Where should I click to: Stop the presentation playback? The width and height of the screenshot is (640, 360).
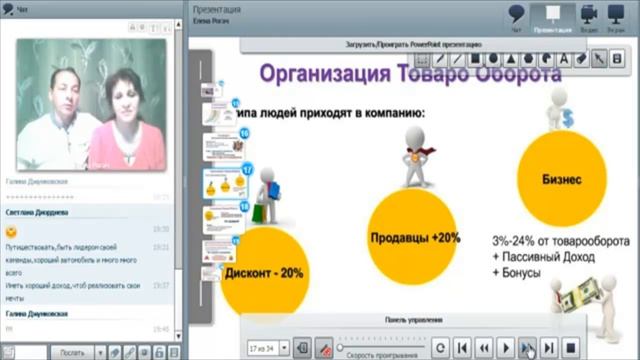(x=571, y=348)
